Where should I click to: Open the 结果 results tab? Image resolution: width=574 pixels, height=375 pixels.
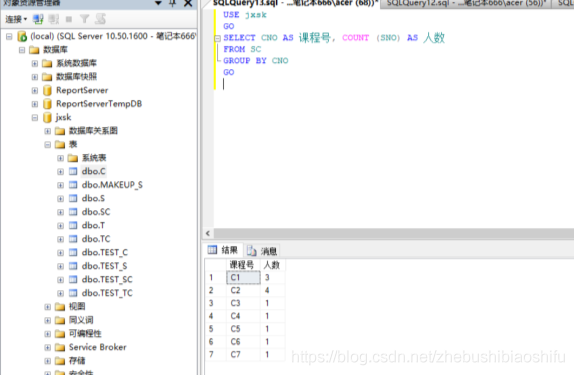click(223, 250)
